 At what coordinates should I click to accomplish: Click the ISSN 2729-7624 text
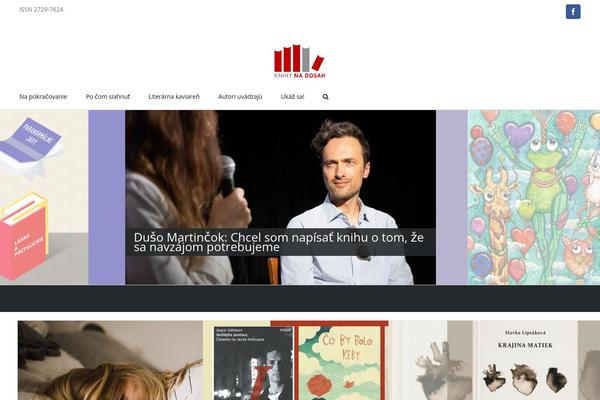[41, 10]
